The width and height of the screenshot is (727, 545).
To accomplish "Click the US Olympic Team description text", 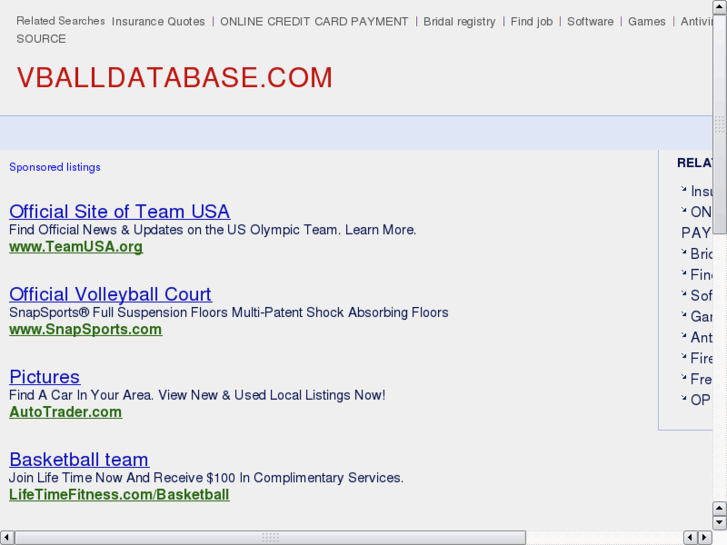I will tap(213, 230).
